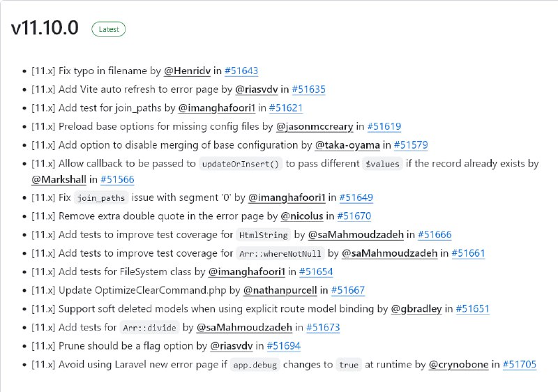Visit @Henridv's profile link
Viewport: 558px width, 392px height.
click(x=187, y=70)
